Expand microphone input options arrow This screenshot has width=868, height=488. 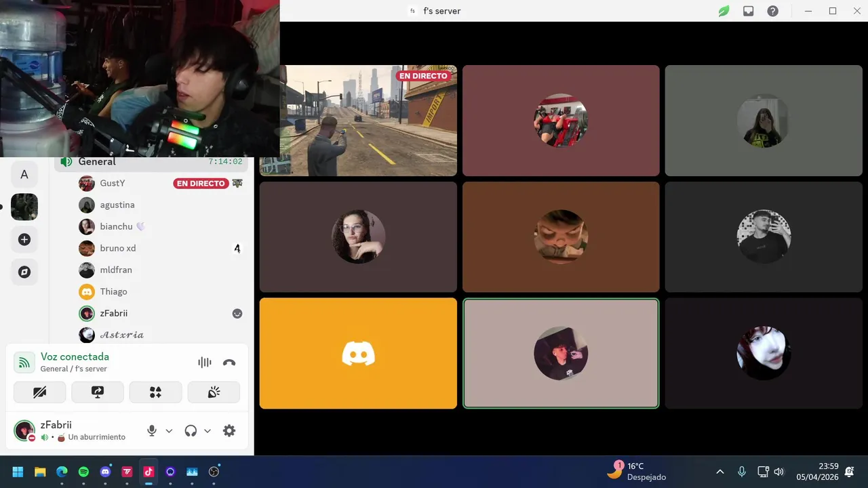pos(169,430)
